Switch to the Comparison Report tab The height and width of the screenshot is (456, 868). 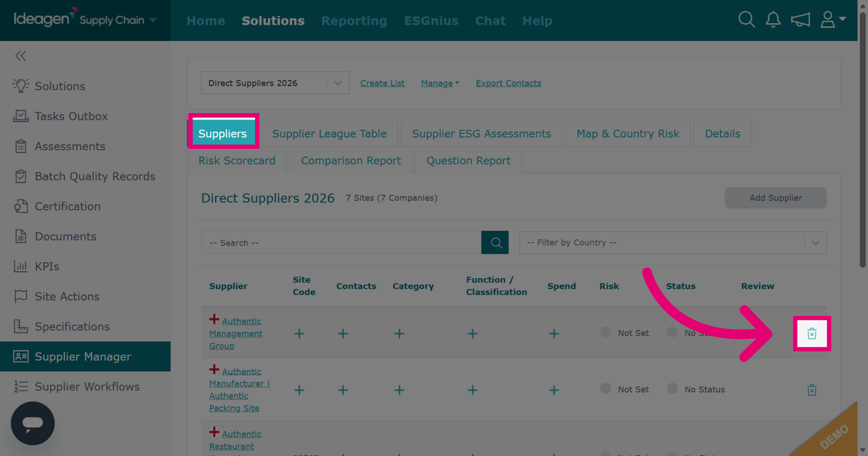tap(351, 161)
